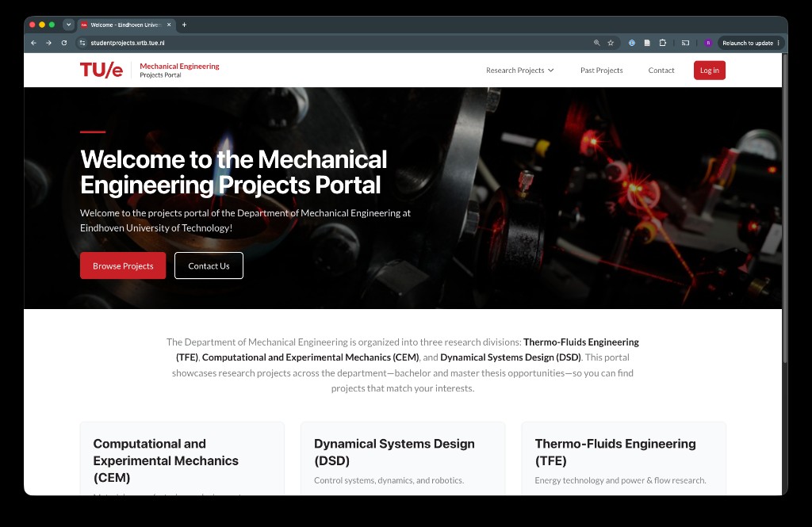Open the tab search dropdown arrow
The width and height of the screenshot is (812, 527).
coord(68,25)
